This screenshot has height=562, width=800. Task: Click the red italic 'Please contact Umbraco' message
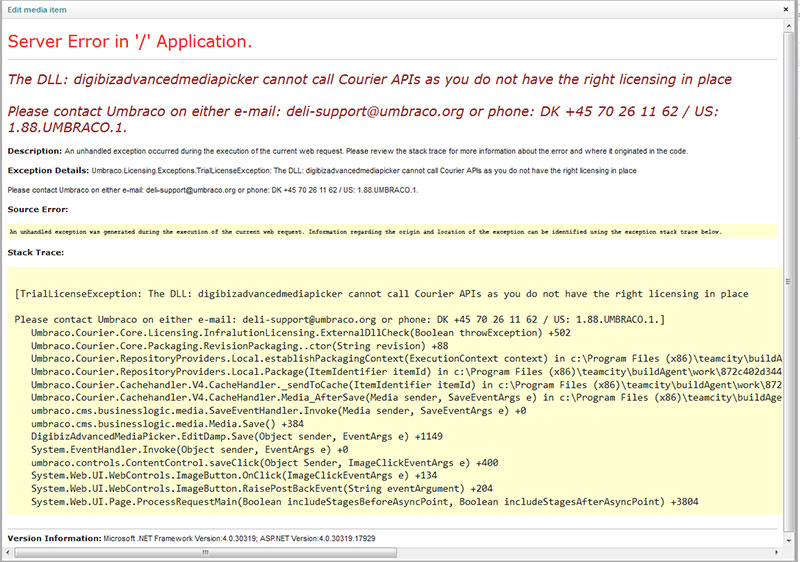pos(363,119)
